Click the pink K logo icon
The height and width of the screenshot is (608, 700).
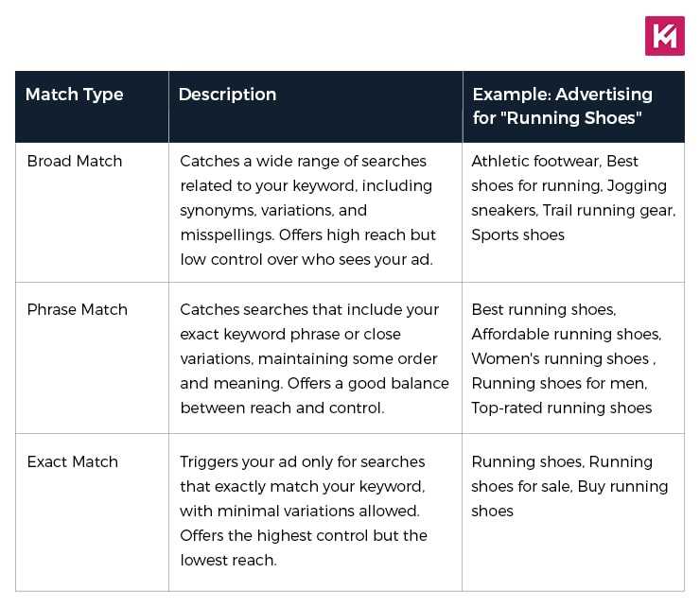pyautogui.click(x=664, y=36)
